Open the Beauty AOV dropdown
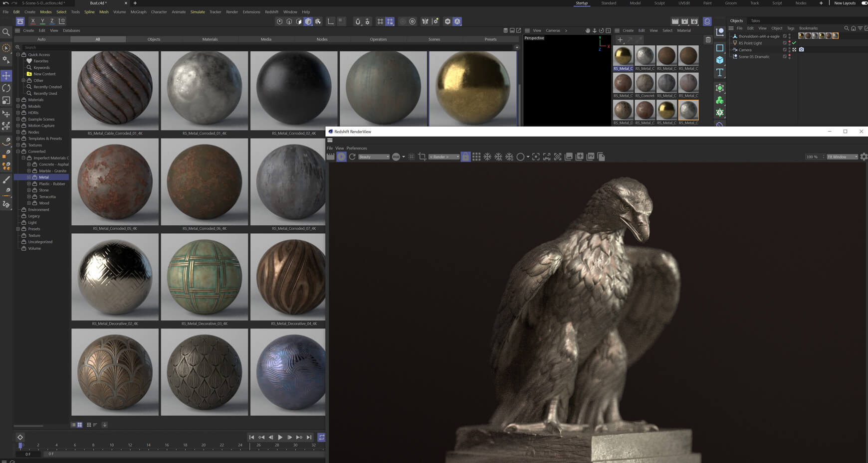This screenshot has width=868, height=463. point(374,157)
